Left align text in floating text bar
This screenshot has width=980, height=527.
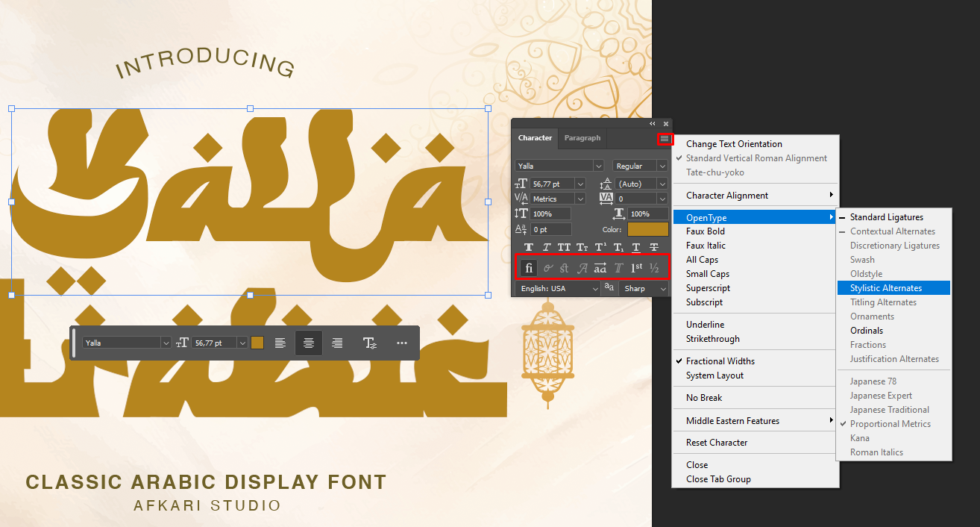(x=280, y=343)
